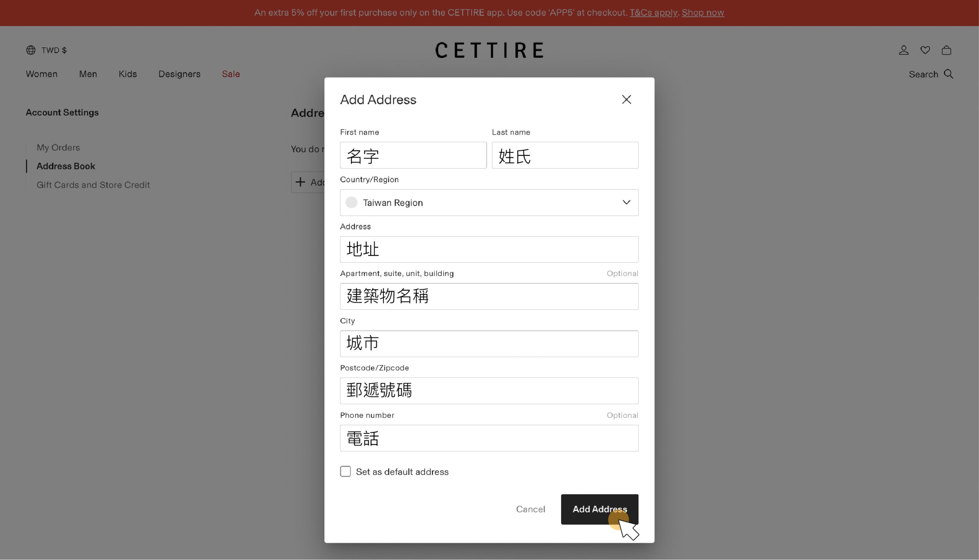The height and width of the screenshot is (560, 979).
Task: Click the account profile icon
Action: click(904, 50)
